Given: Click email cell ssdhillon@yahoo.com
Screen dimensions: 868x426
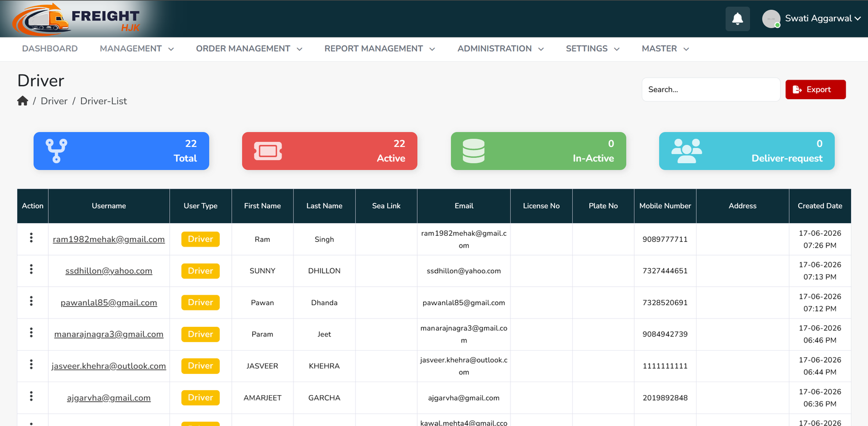Looking at the screenshot, I should coord(464,271).
